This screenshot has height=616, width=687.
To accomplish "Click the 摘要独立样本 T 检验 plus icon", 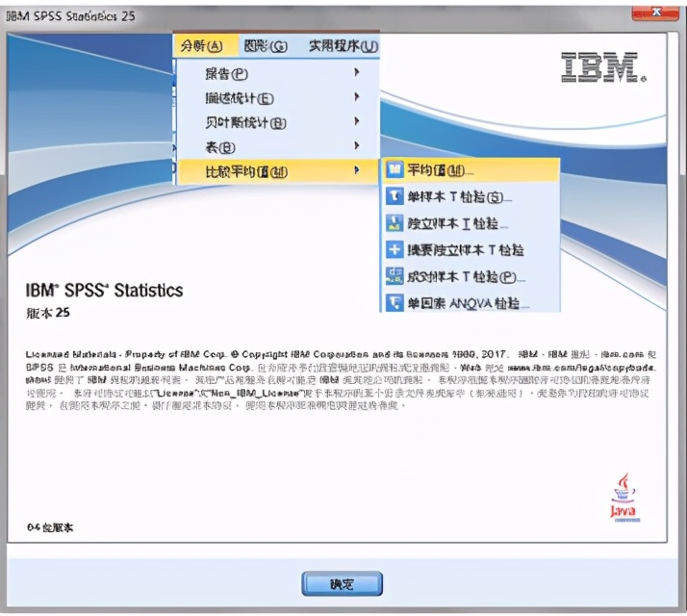I will 394,249.
